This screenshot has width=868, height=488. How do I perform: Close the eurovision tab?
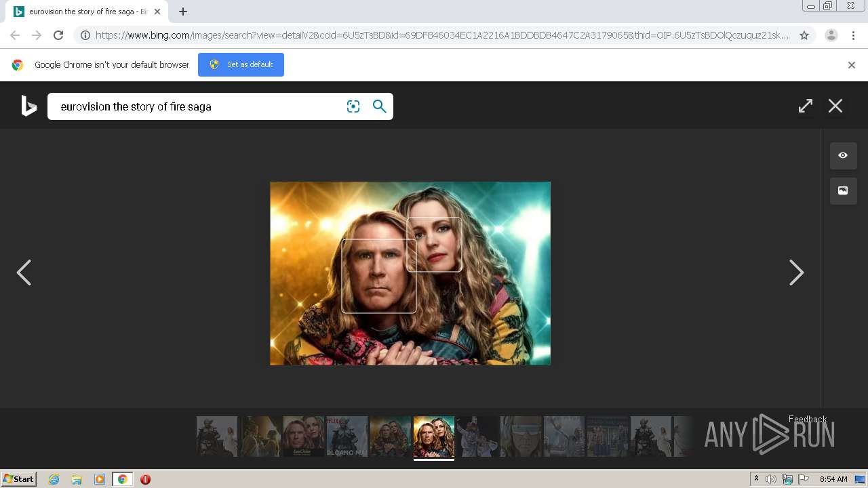[x=157, y=12]
